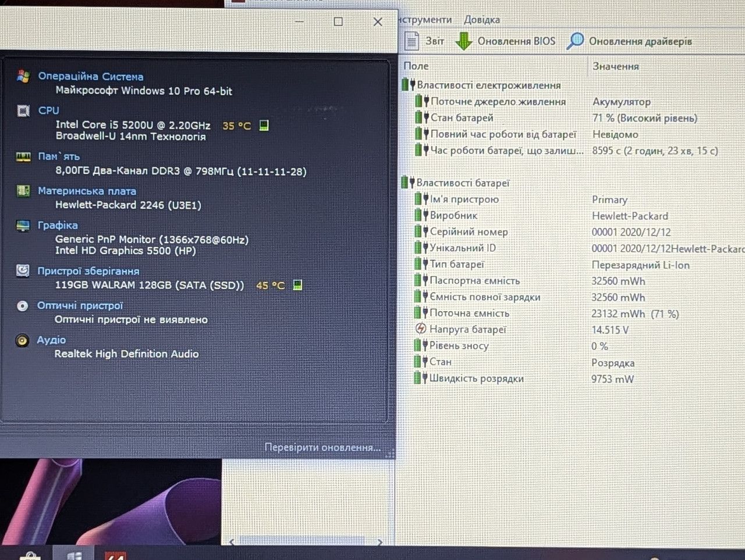Click the horizontal scrollbar thumb below Speccy
Viewport: 745px width, 560px height.
tap(302, 542)
